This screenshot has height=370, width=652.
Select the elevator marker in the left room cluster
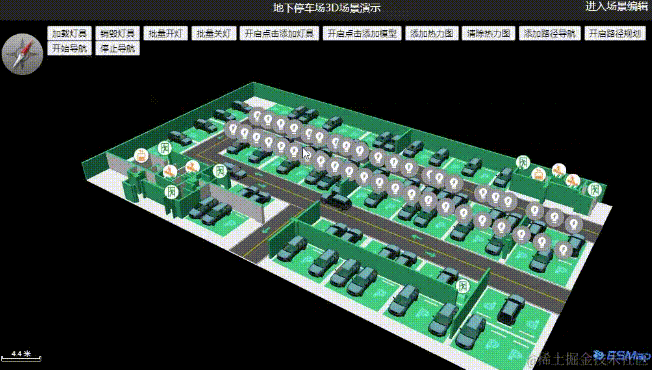pos(141,156)
